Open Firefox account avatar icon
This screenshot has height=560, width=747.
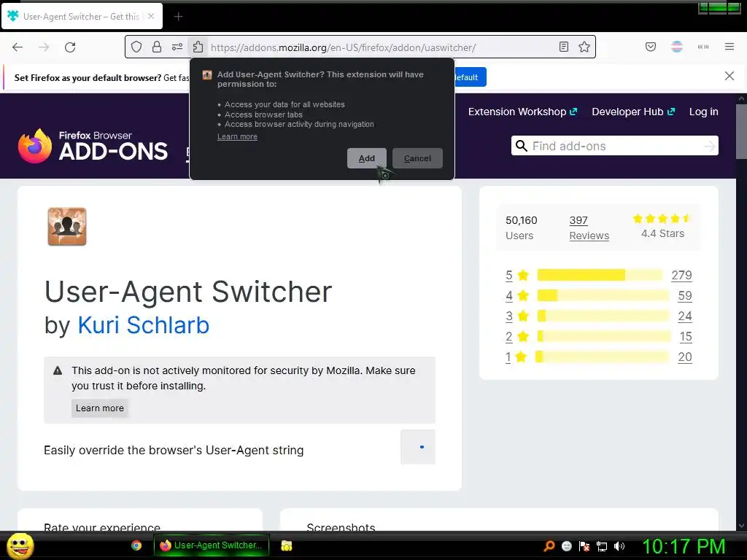[677, 47]
